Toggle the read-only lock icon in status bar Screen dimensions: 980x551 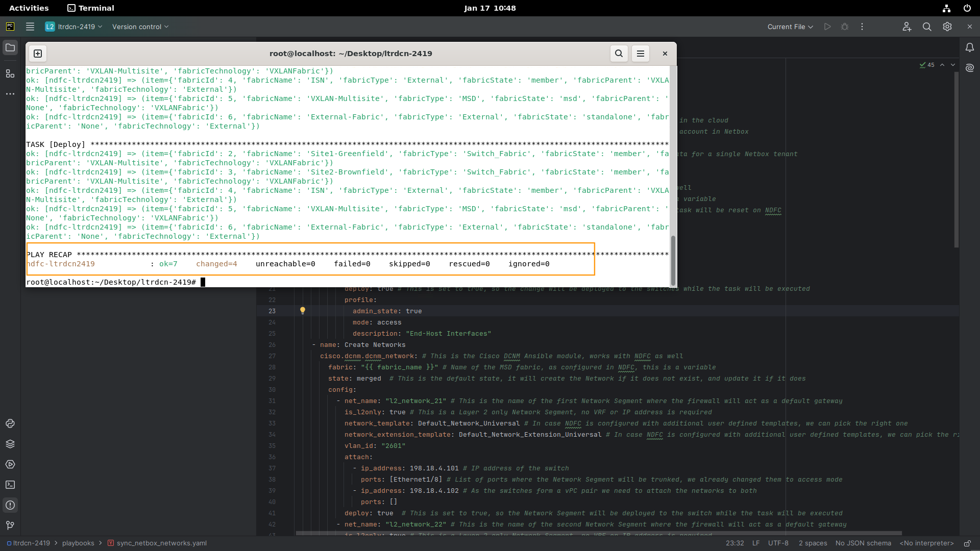click(967, 543)
